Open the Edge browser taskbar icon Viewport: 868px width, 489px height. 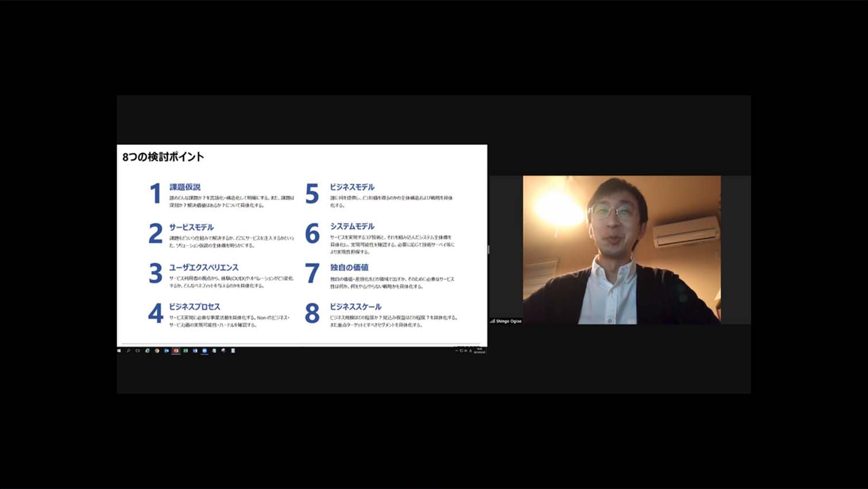[148, 350]
